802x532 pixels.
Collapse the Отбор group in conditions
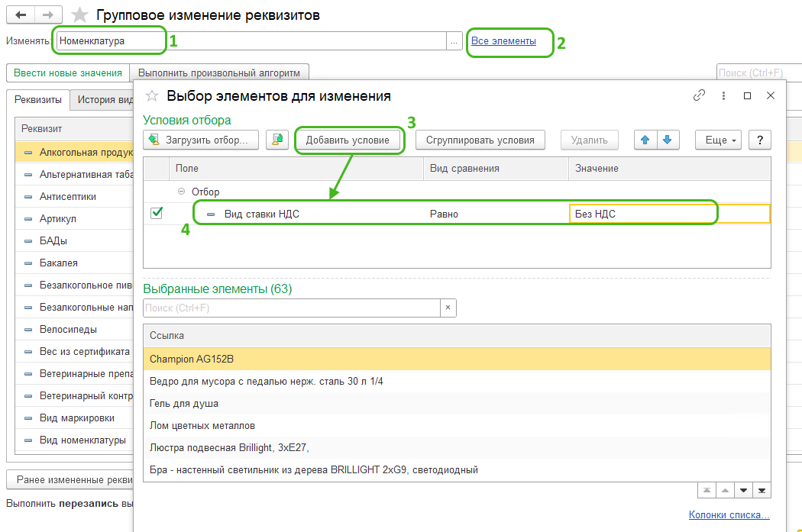coord(181,192)
